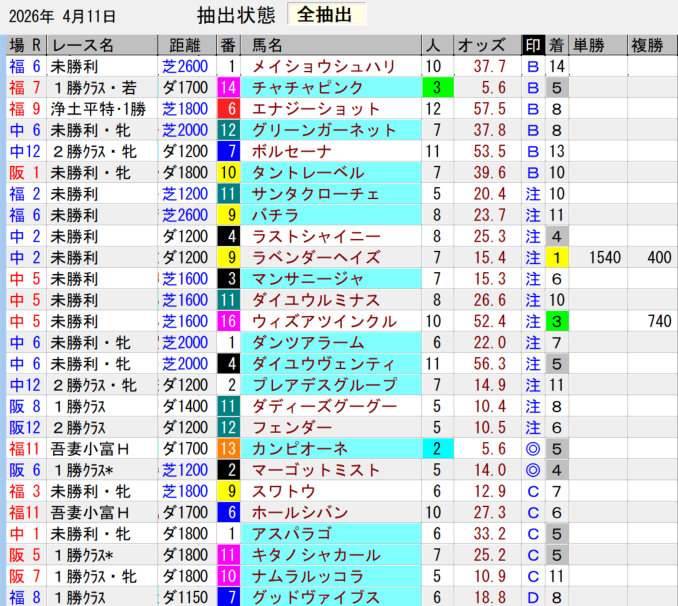Select horse name プレアデスグループ

point(324,385)
